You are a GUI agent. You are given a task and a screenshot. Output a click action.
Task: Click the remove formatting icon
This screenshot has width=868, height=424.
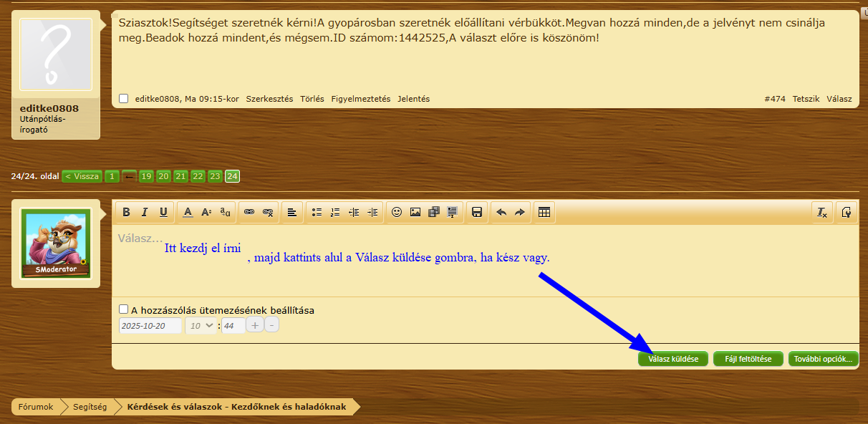pos(823,212)
